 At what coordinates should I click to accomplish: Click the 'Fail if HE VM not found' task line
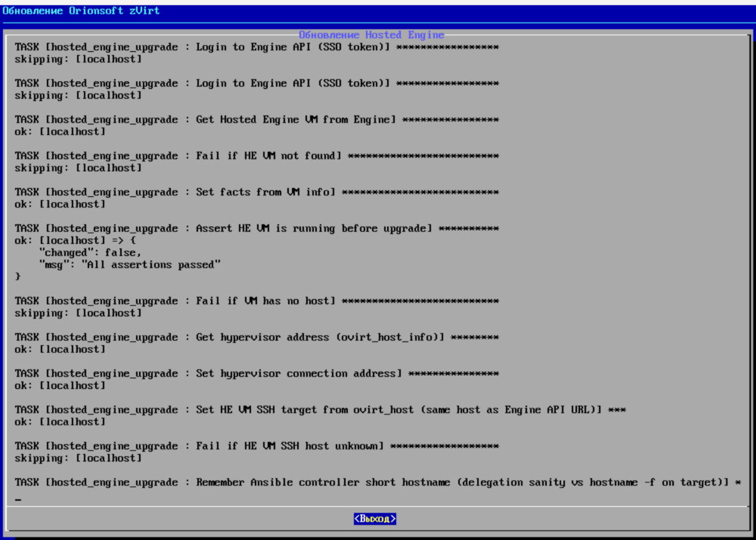pos(257,156)
